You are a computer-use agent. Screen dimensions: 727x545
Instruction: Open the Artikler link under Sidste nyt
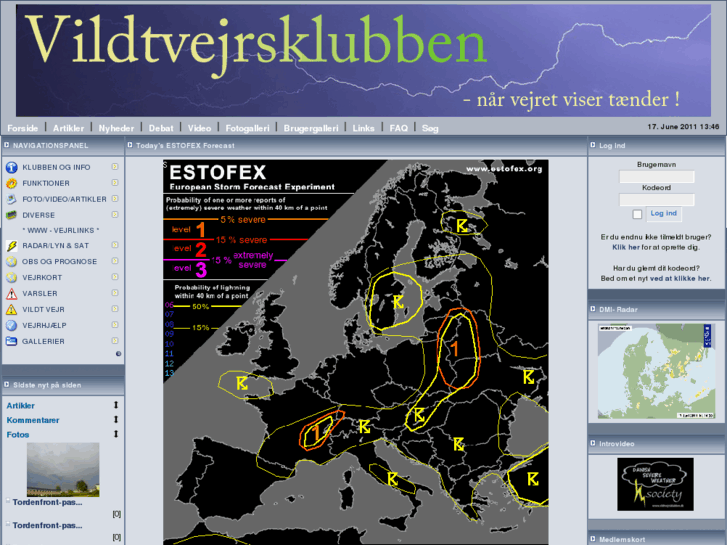pos(20,405)
